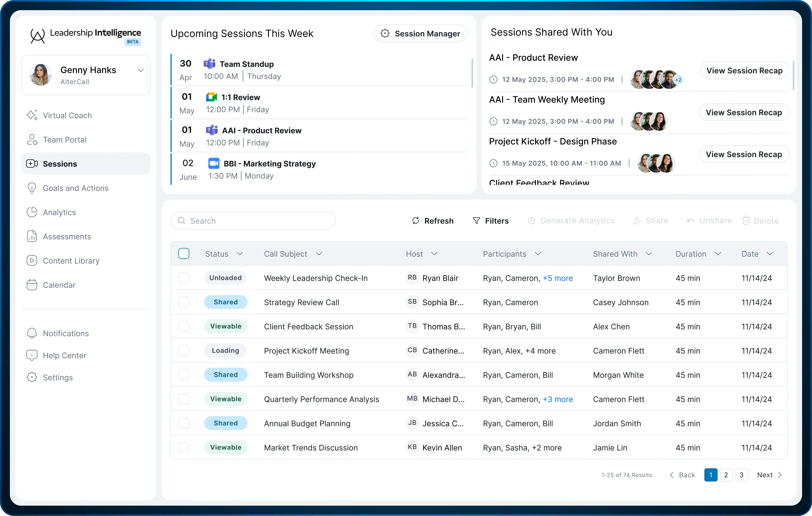Open Analytics pie chart icon
Viewport: 812px width, 516px height.
click(x=32, y=212)
